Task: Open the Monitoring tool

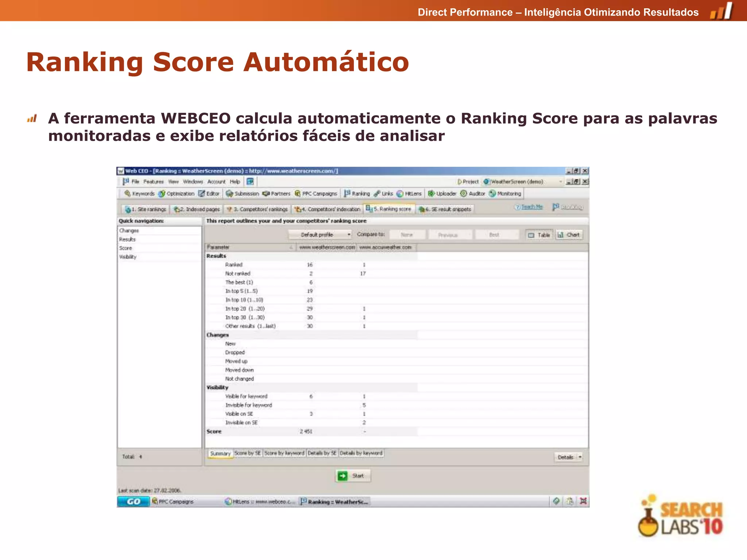Action: point(505,194)
